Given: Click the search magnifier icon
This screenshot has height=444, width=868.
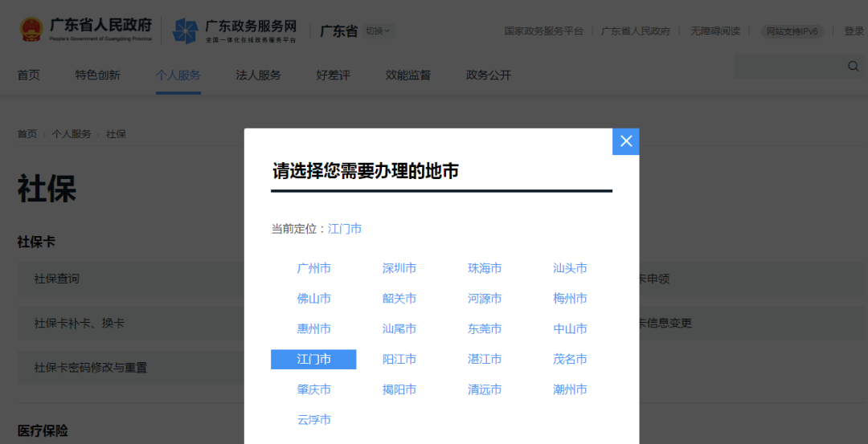Looking at the screenshot, I should click(x=853, y=66).
